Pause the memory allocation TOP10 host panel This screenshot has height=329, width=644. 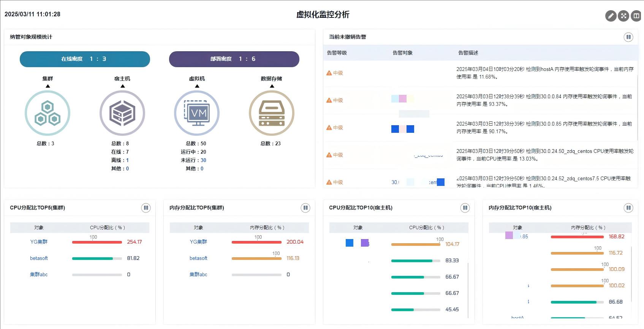[x=628, y=208]
